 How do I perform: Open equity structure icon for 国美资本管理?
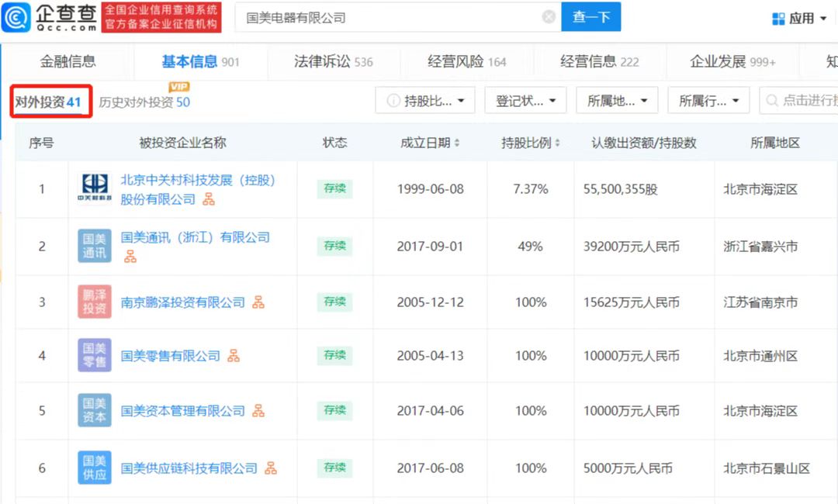pyautogui.click(x=258, y=411)
